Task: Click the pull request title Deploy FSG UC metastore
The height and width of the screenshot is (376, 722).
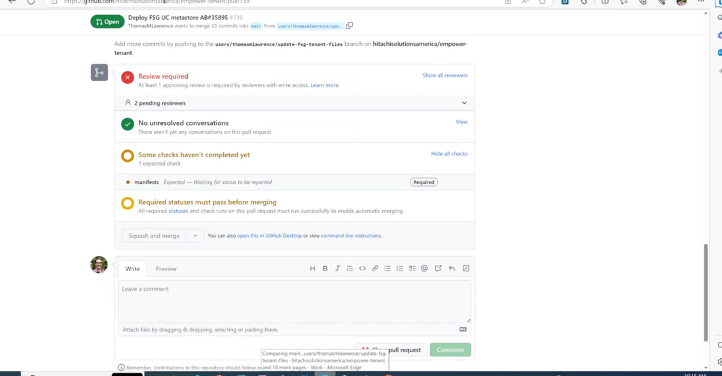Action: click(x=178, y=17)
